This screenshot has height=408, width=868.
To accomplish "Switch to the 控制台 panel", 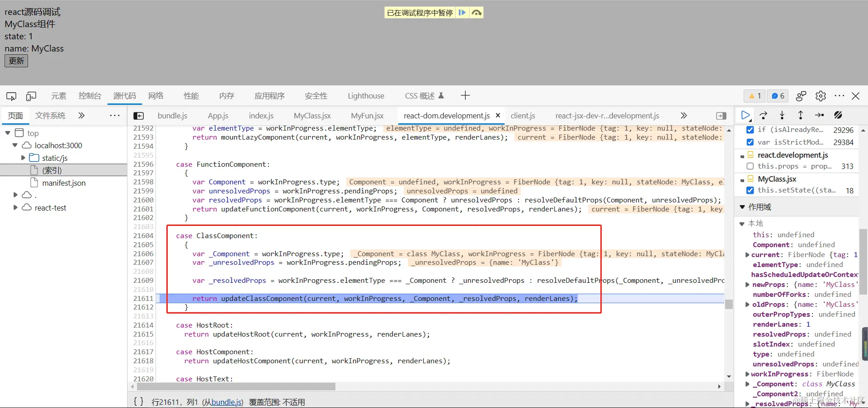I will click(x=90, y=96).
